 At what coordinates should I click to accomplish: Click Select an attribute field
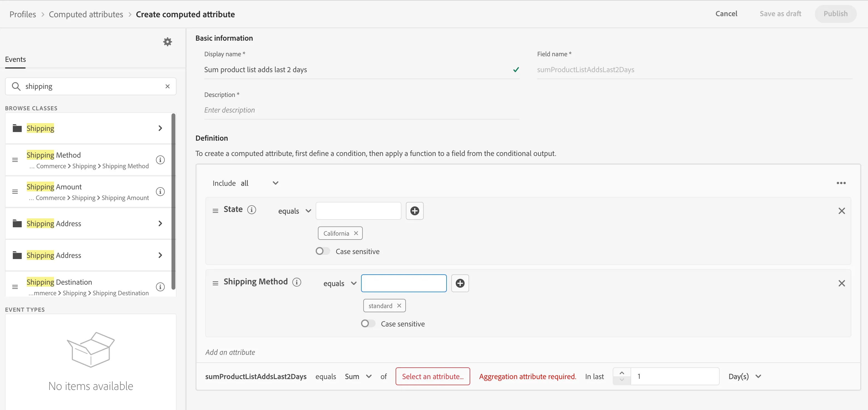[433, 376]
